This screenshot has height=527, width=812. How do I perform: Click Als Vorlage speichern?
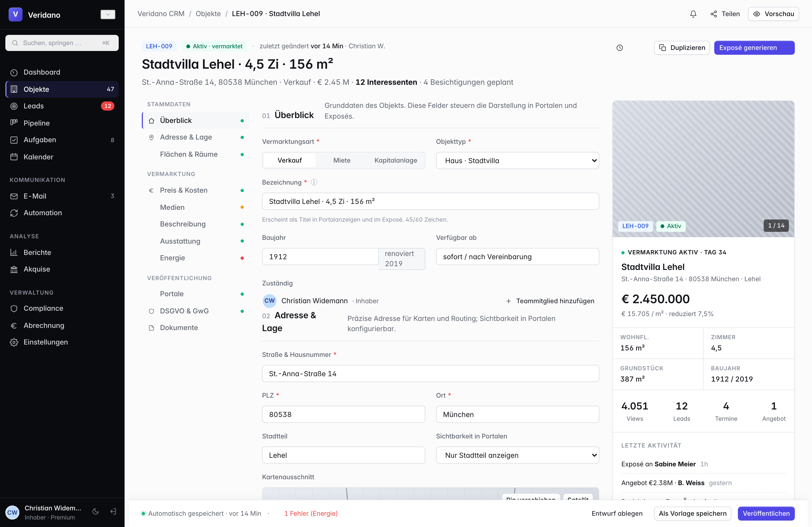(x=692, y=513)
